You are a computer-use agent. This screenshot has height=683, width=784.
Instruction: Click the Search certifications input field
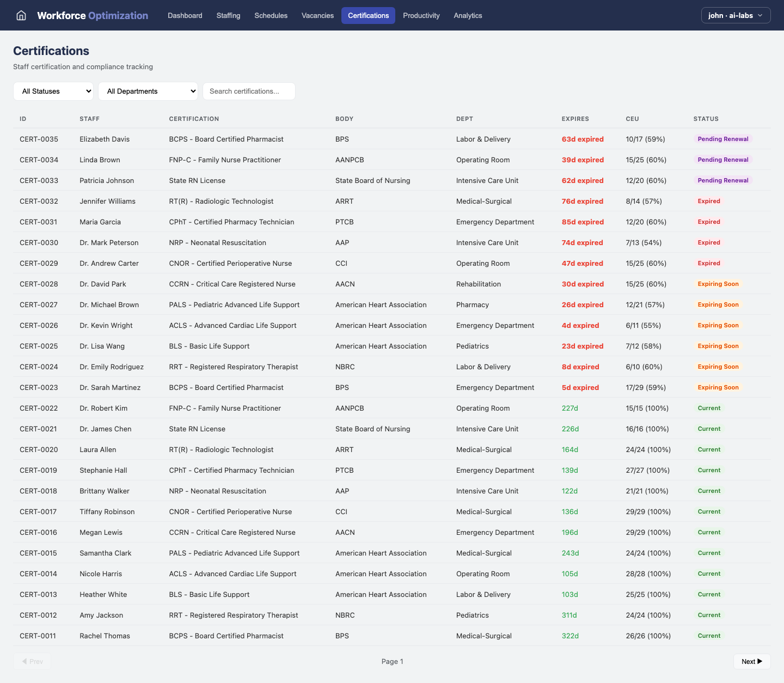tap(249, 91)
